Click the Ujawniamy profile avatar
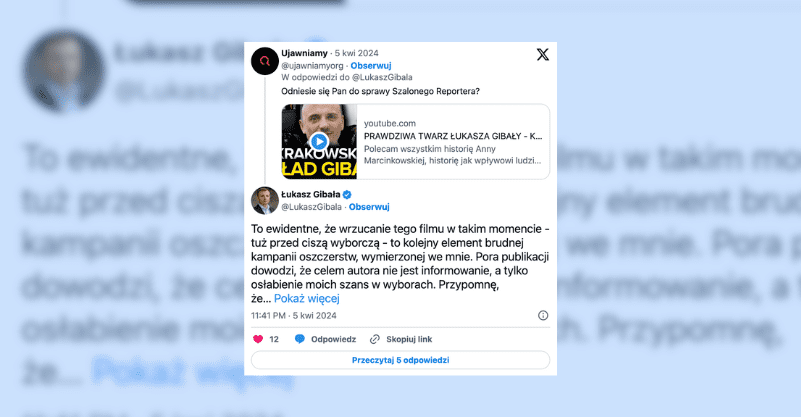This screenshot has width=801, height=417. [265, 61]
